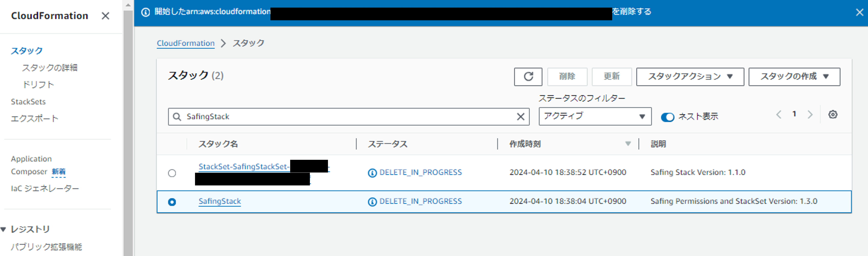868x256 pixels.
Task: Click 'Safing Stack Version: 1.1.0' description
Action: (x=698, y=172)
